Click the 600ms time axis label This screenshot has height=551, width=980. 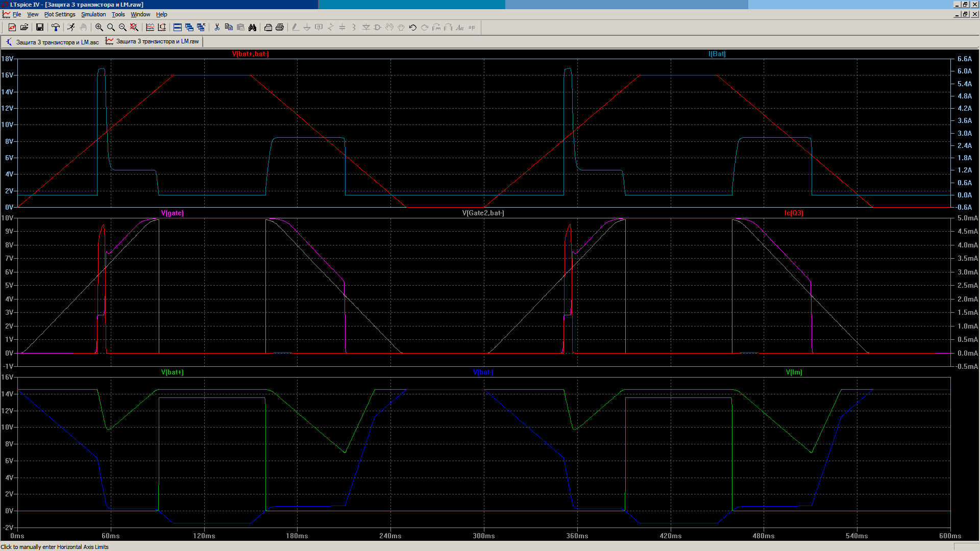(x=950, y=536)
